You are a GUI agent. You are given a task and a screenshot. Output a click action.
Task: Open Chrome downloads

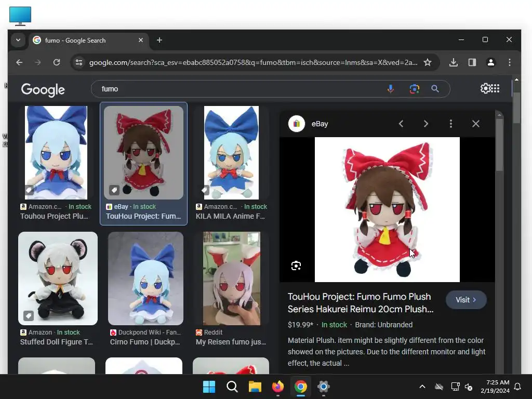point(453,62)
